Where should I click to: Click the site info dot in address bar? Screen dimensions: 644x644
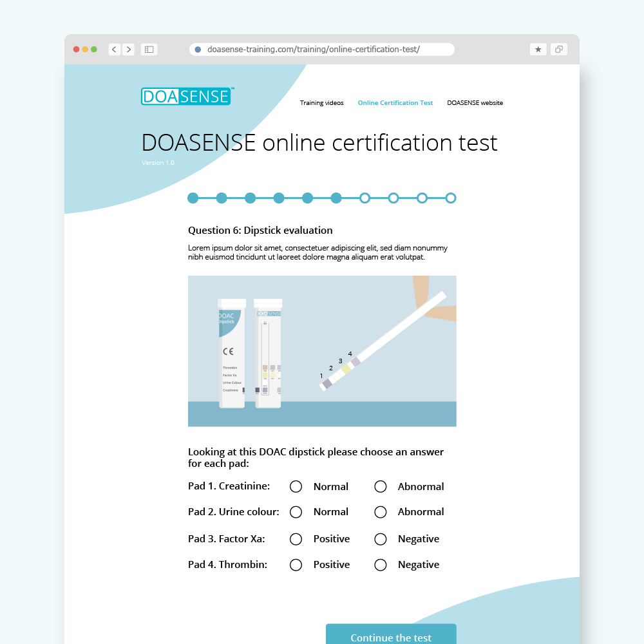click(198, 50)
